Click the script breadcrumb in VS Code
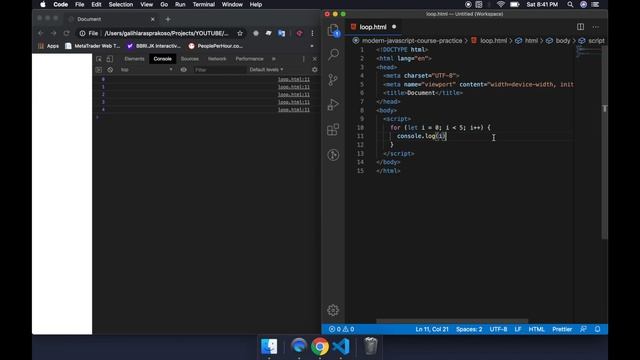Viewport: 640px width, 360px height. coord(592,41)
